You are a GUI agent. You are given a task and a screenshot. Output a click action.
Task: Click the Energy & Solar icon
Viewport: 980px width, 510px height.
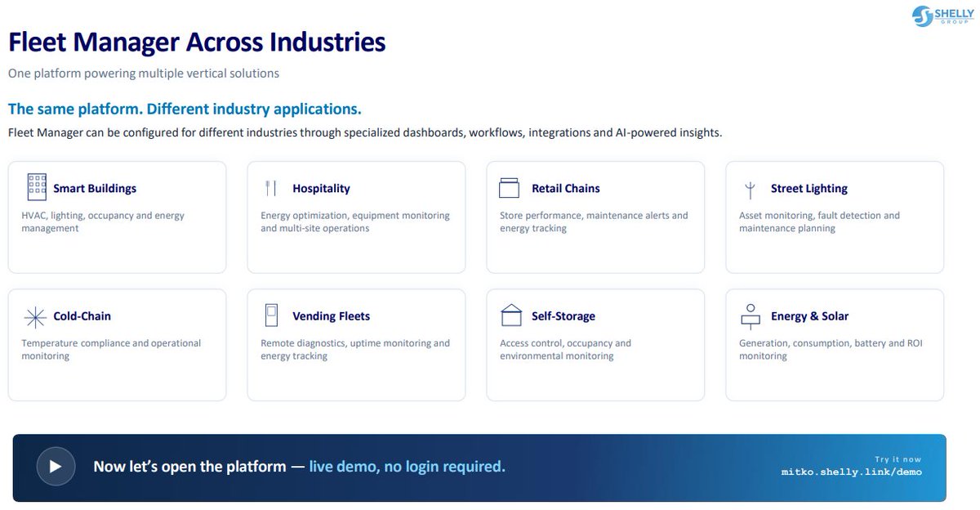tap(750, 315)
